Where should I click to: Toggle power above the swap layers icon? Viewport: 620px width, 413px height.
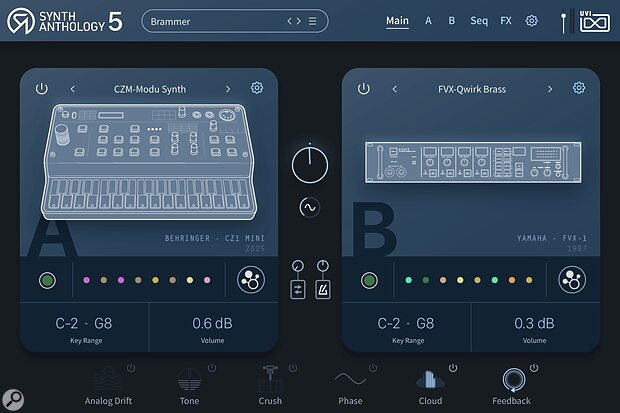(298, 266)
